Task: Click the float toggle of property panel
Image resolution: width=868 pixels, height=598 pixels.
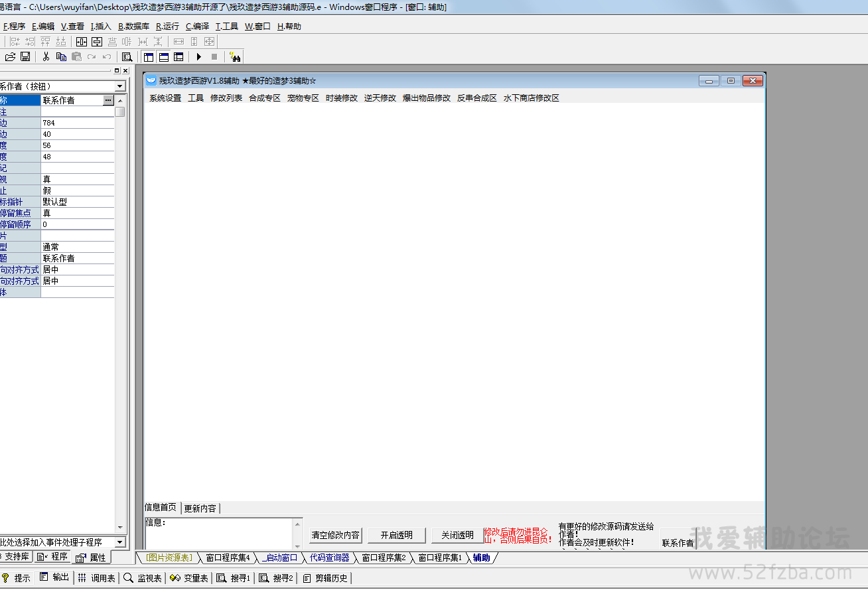Action: [117, 70]
